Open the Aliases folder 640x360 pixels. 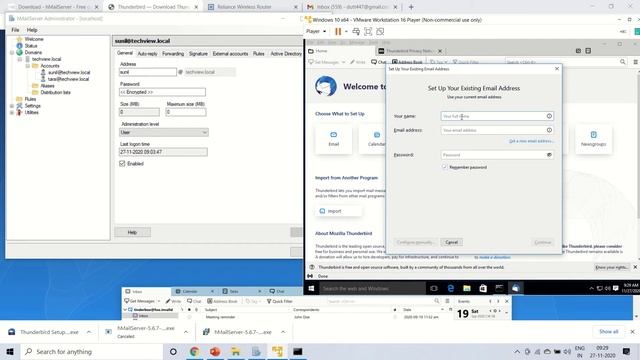point(47,86)
